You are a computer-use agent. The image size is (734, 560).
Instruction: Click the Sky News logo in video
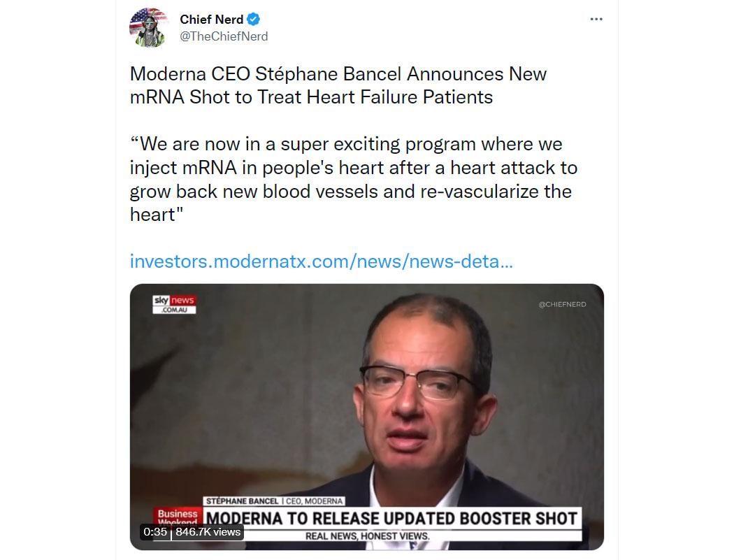(x=174, y=304)
